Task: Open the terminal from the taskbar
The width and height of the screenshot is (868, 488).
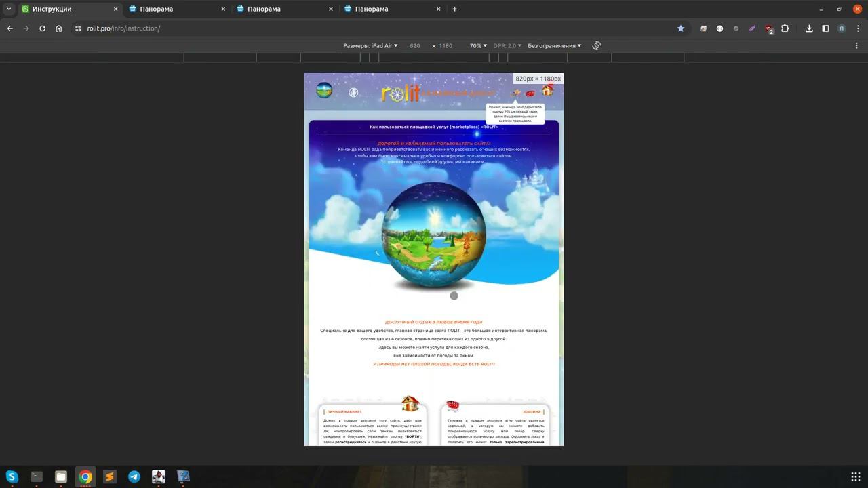Action: 37,476
